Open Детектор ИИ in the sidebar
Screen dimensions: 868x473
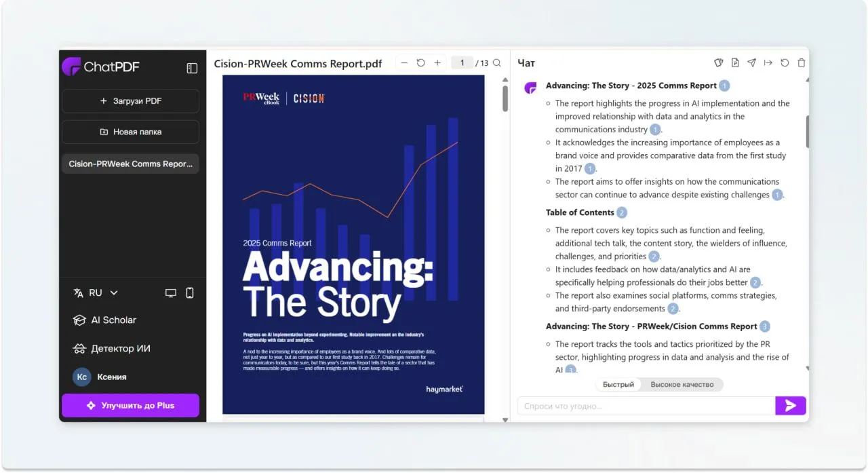(111, 348)
